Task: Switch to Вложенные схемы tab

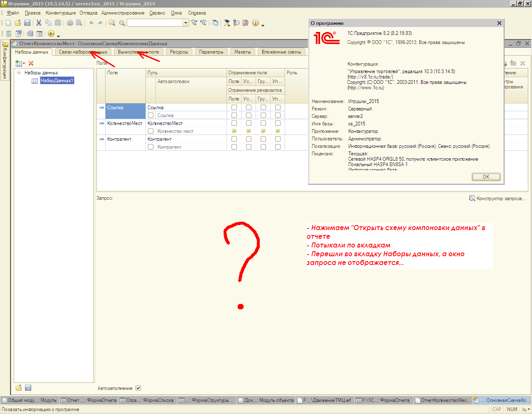Action: [281, 52]
